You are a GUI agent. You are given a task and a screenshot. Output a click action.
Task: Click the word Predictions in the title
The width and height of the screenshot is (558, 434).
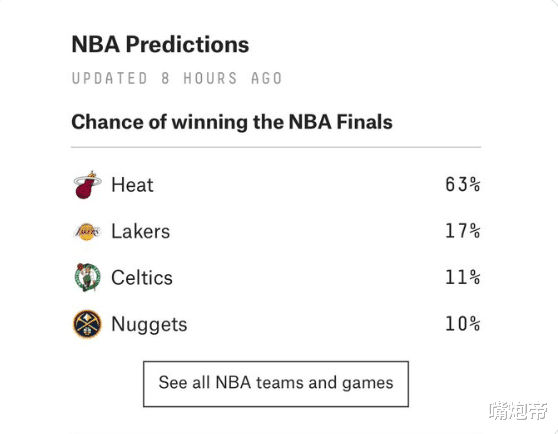pyautogui.click(x=187, y=44)
